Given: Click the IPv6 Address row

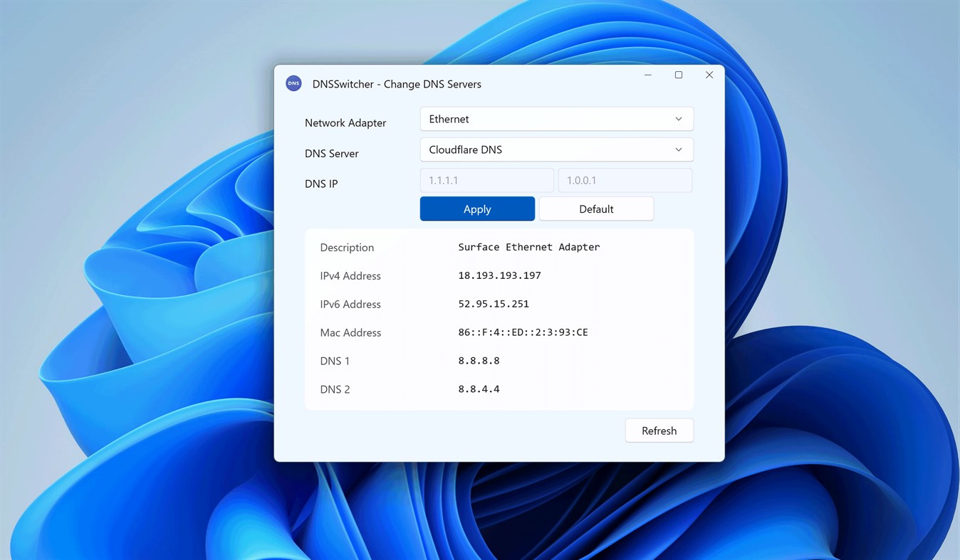Looking at the screenshot, I should click(494, 304).
